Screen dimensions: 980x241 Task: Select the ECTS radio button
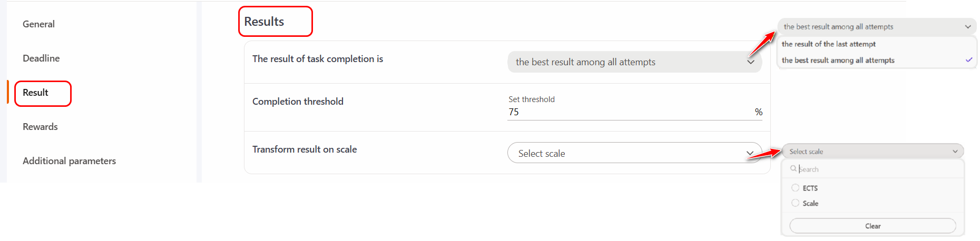pos(796,188)
